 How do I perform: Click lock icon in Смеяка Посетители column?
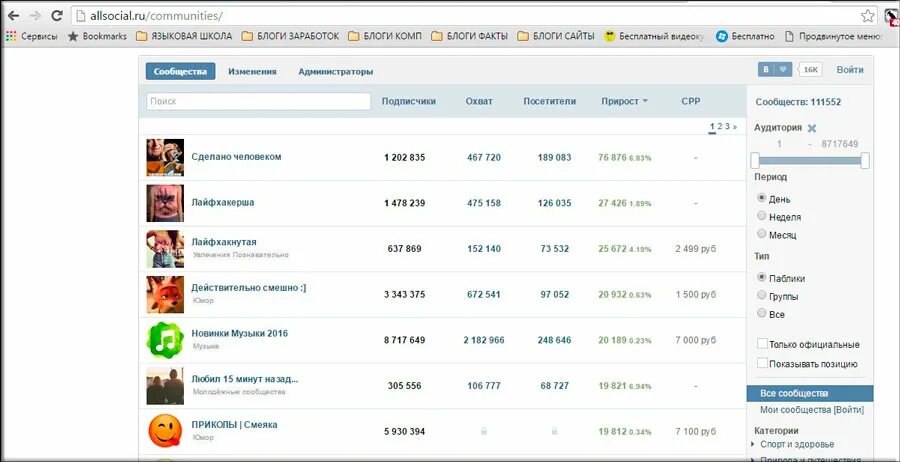[554, 430]
